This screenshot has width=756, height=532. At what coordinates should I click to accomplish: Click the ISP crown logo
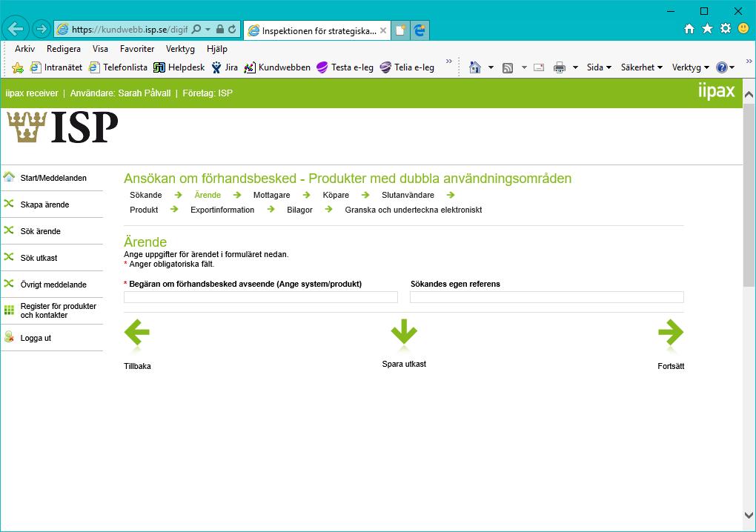coord(63,127)
